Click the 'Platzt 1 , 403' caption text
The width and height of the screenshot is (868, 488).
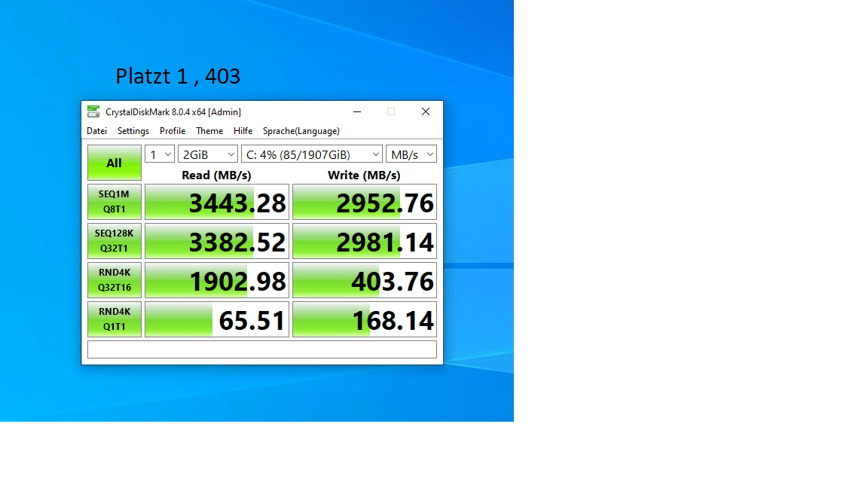[x=178, y=76]
